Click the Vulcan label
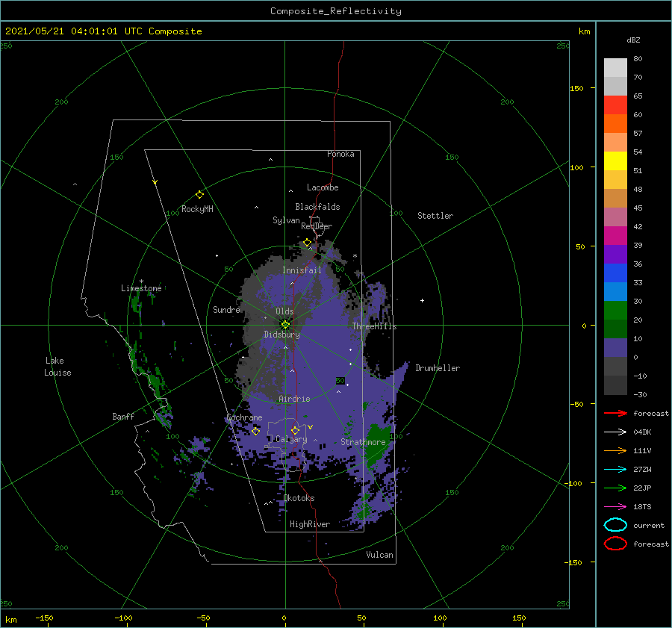 tap(380, 555)
